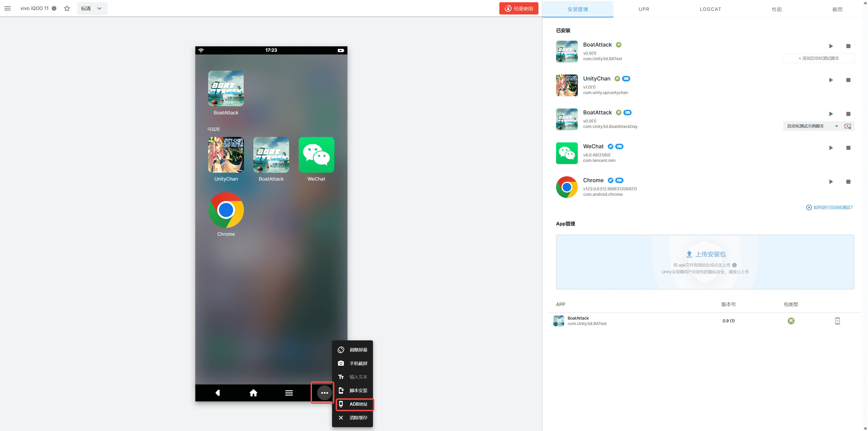Open the hamburger menu icon

coord(7,8)
